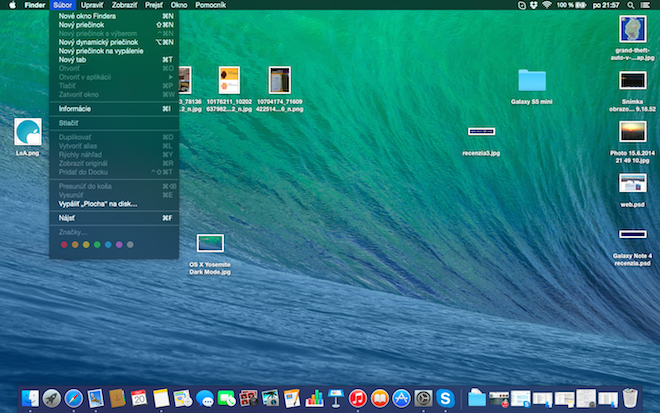Click Informácie in the Súbor menu
This screenshot has width=660, height=413.
[x=75, y=108]
